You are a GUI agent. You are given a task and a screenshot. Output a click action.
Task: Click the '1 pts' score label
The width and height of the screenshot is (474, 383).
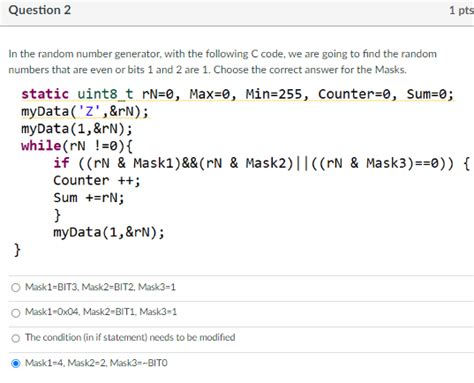pyautogui.click(x=461, y=10)
